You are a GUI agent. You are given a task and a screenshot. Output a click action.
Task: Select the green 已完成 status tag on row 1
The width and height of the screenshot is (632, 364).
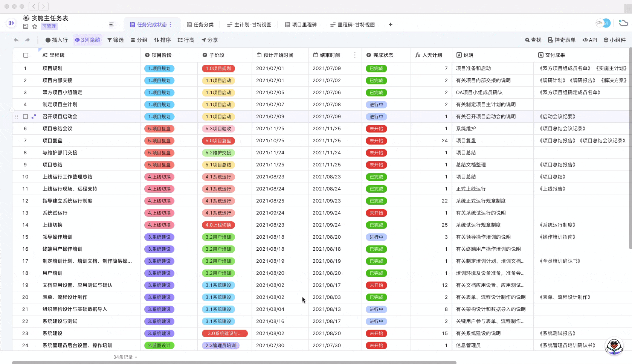click(x=376, y=69)
